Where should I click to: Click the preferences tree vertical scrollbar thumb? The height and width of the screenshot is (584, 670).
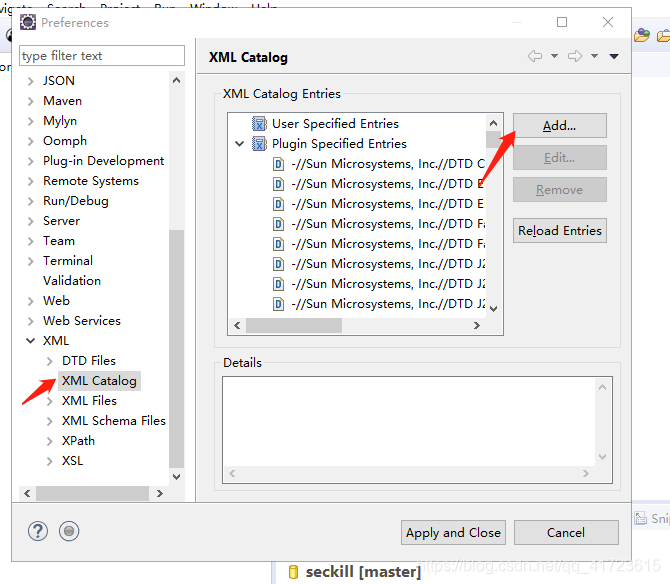(176, 349)
